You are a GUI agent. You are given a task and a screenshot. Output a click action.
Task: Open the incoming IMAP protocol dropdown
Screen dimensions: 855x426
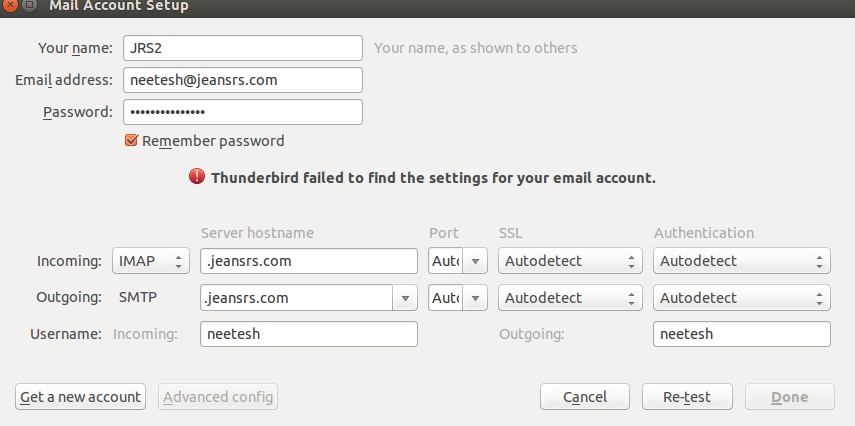click(x=151, y=261)
